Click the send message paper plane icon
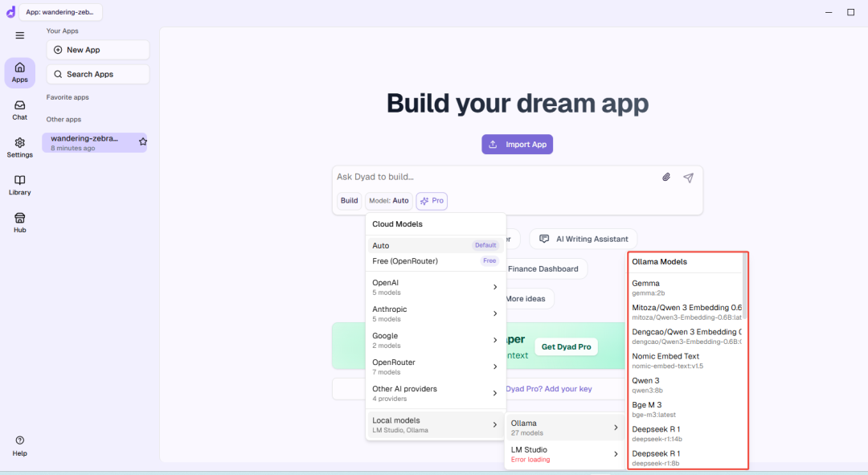 coord(688,177)
